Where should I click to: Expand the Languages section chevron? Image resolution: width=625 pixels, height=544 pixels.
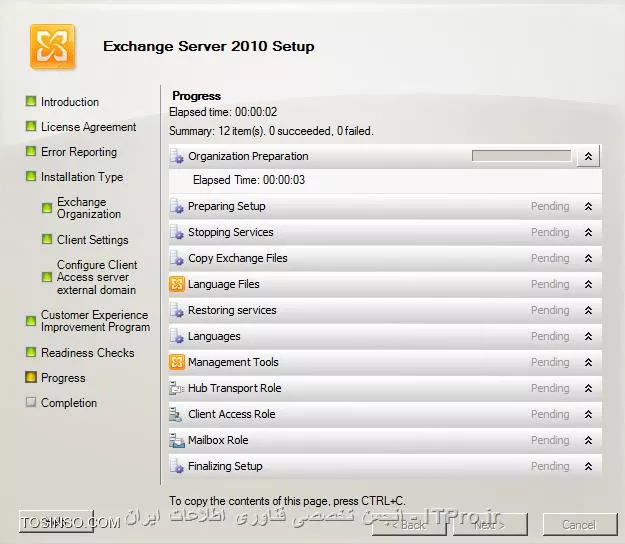pos(588,336)
